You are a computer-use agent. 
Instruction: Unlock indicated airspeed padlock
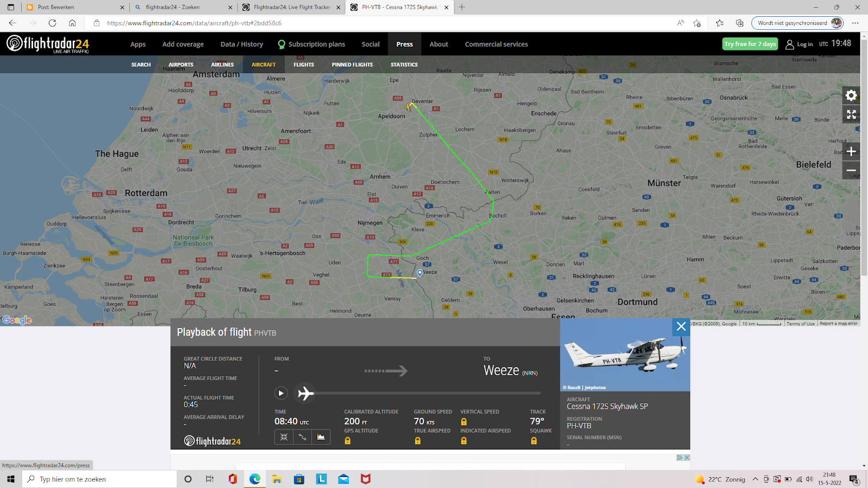464,441
